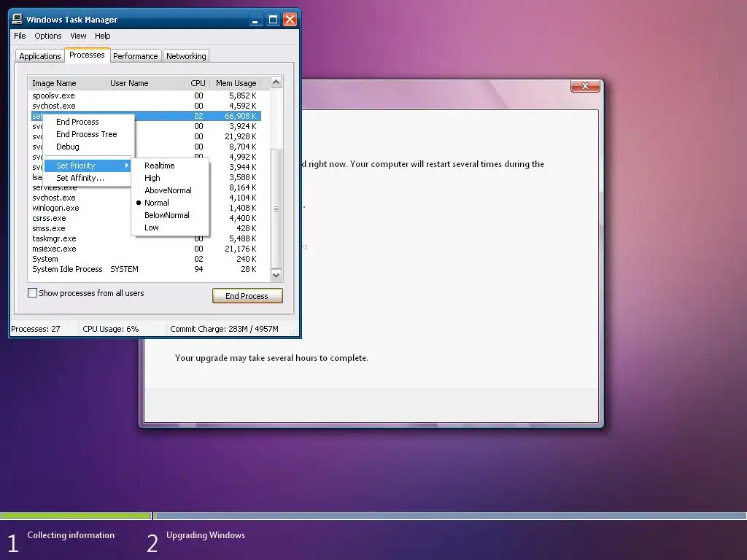
Task: Click the process list scrollbar thumb
Action: (x=276, y=209)
